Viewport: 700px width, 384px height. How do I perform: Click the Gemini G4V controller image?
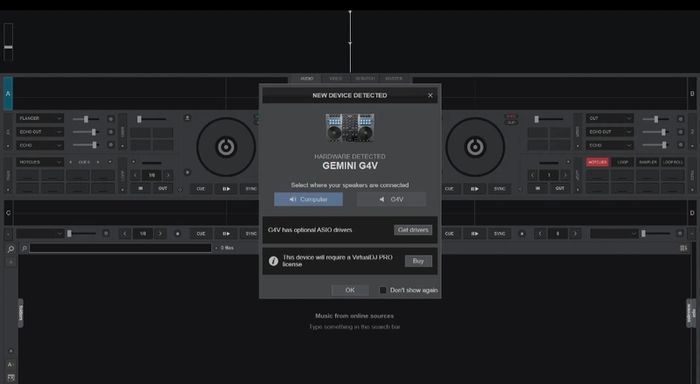coord(350,127)
